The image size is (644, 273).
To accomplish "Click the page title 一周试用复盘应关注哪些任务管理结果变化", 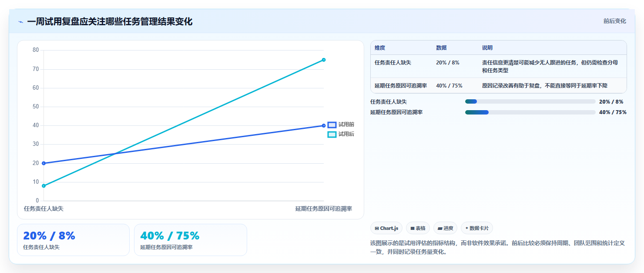I will coord(110,21).
